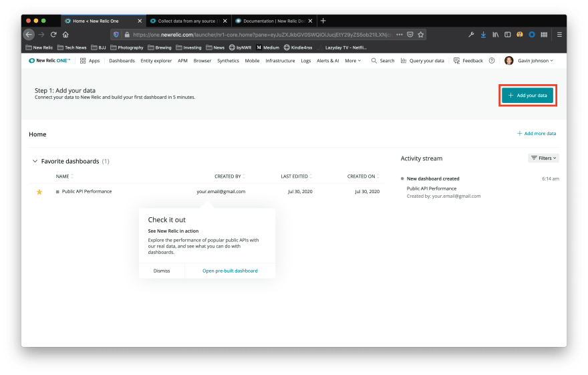Image resolution: width=588 pixels, height=375 pixels.
Task: Click the Feedback button in the header
Action: pos(468,60)
